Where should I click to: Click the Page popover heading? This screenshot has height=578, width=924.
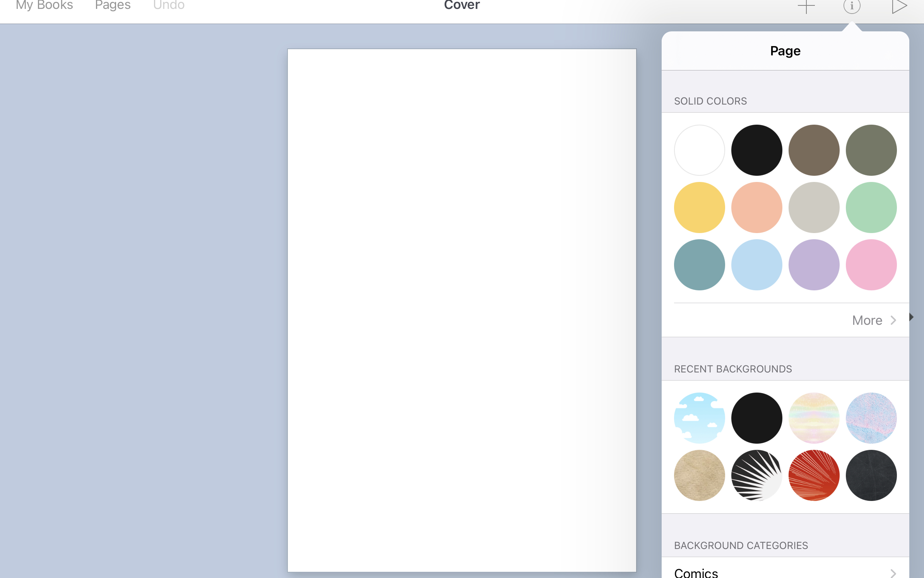[785, 51]
